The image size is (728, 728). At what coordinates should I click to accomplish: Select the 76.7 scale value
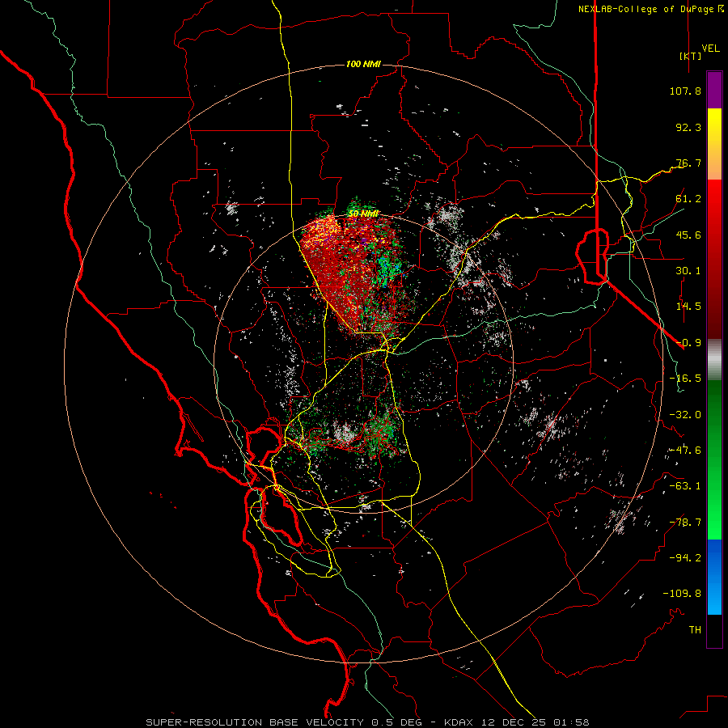tap(688, 163)
